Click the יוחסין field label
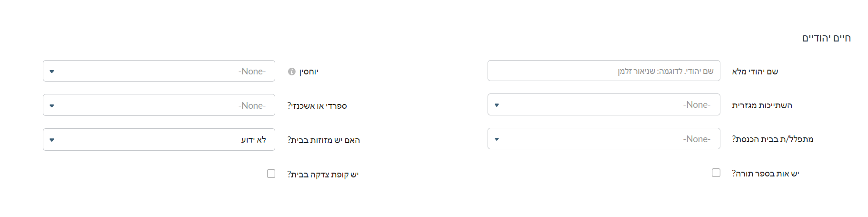The width and height of the screenshot is (868, 217). pos(309,72)
